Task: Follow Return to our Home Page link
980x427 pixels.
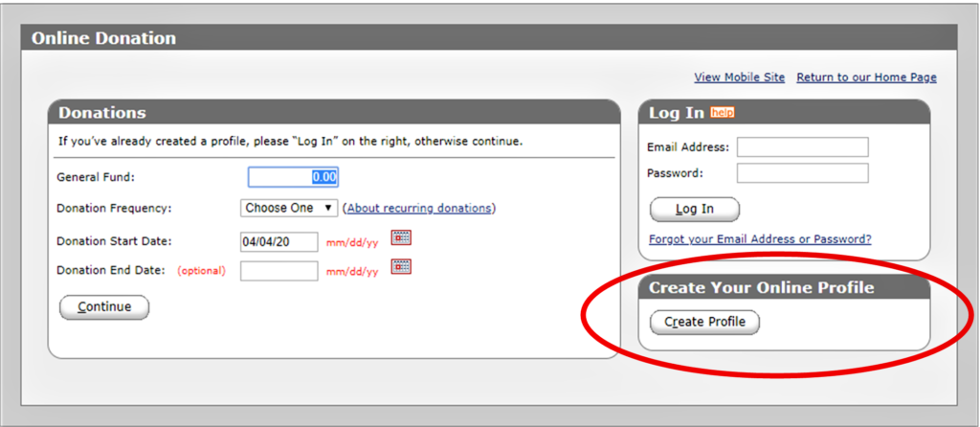Action: 866,78
